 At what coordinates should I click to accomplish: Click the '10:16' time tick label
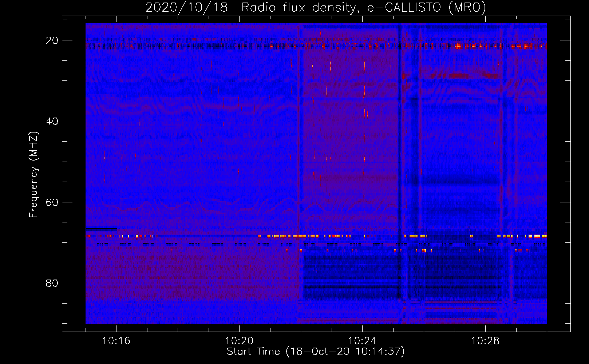point(116,341)
